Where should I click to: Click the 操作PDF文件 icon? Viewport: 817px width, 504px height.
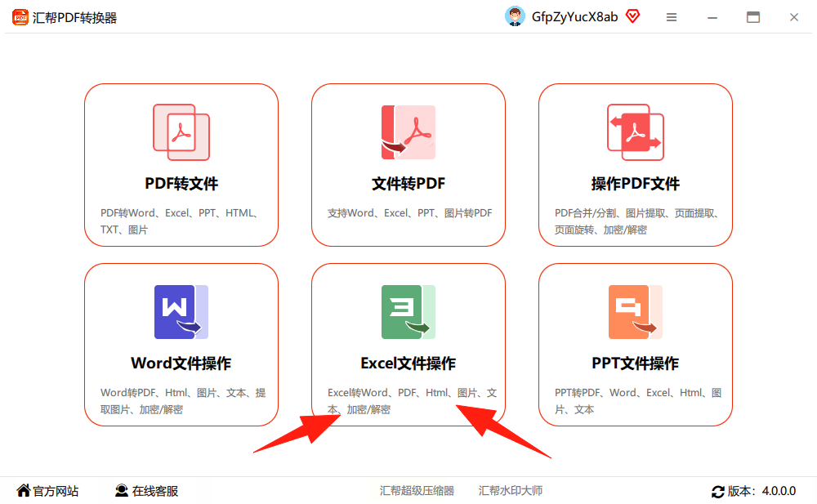coord(635,132)
